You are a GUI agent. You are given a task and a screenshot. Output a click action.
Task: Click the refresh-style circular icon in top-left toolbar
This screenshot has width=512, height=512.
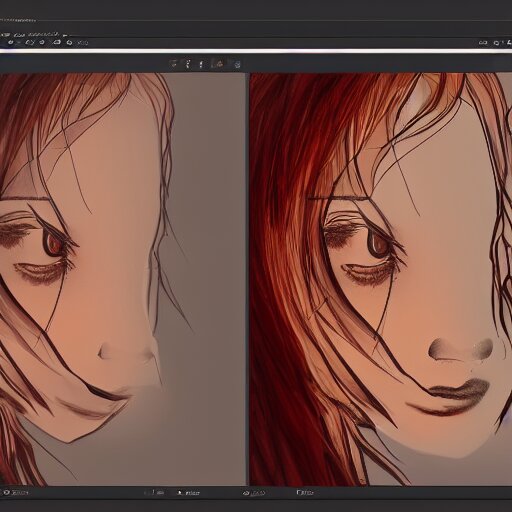[69, 43]
